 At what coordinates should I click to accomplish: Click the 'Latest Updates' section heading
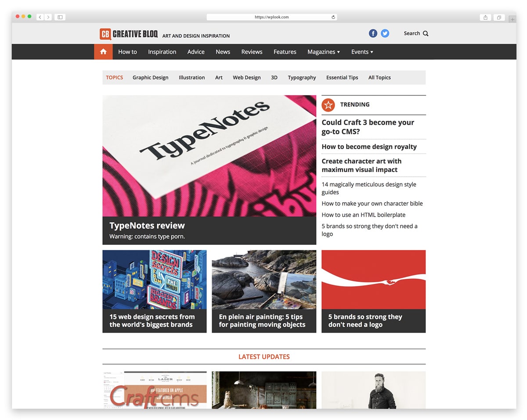[x=264, y=357]
